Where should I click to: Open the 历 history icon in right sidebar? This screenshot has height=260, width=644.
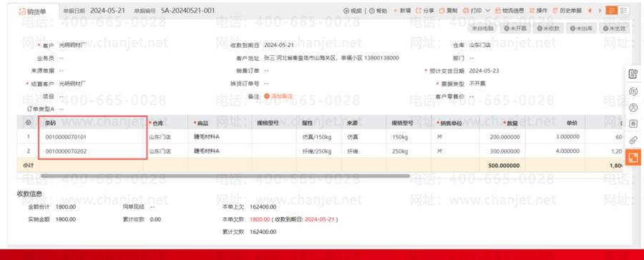point(633,91)
